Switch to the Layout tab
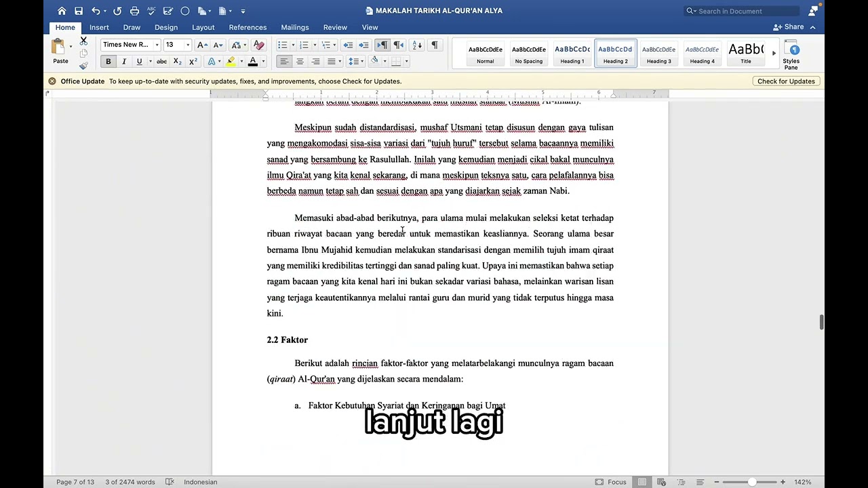Viewport: 868px width, 488px height. pyautogui.click(x=203, y=27)
